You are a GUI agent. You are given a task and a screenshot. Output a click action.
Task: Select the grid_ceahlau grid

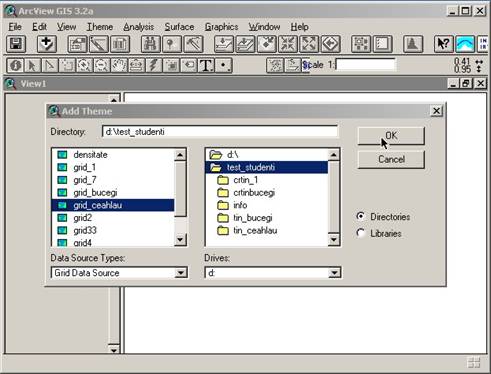(x=113, y=205)
